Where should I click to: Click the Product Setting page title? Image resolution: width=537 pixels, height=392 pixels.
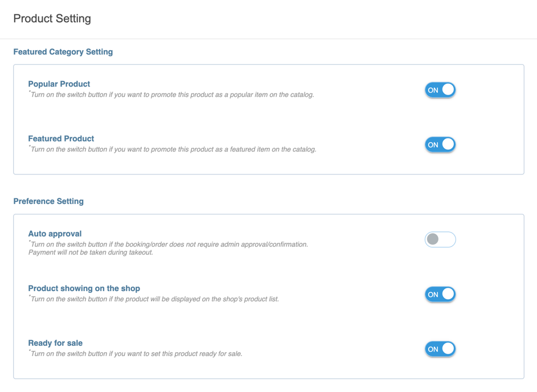[52, 18]
